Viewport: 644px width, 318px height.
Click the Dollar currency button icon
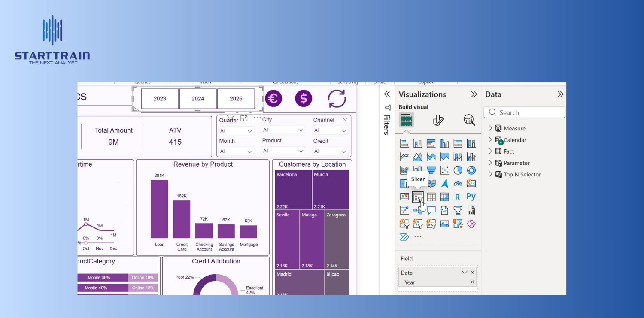pyautogui.click(x=304, y=98)
